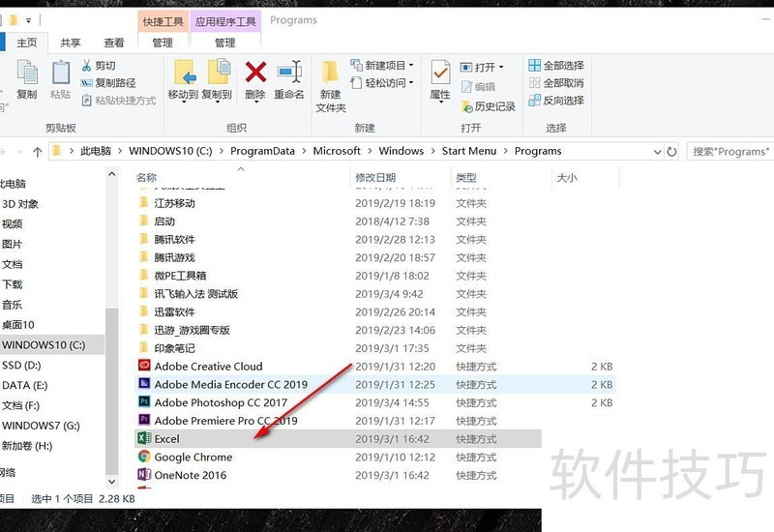Click the Programs search box
This screenshot has height=532, width=774.
click(x=730, y=152)
